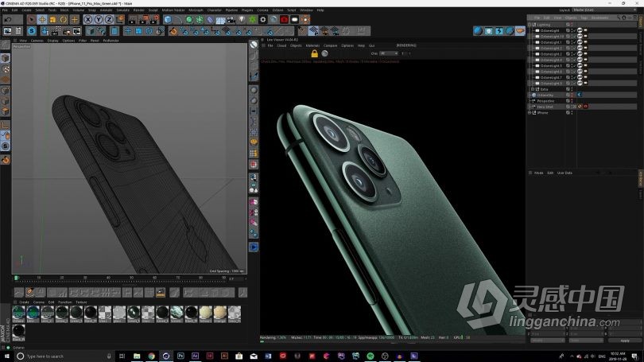Toggle visibility dots of OctaneLight.1
644x362 pixels.
[x=572, y=42]
